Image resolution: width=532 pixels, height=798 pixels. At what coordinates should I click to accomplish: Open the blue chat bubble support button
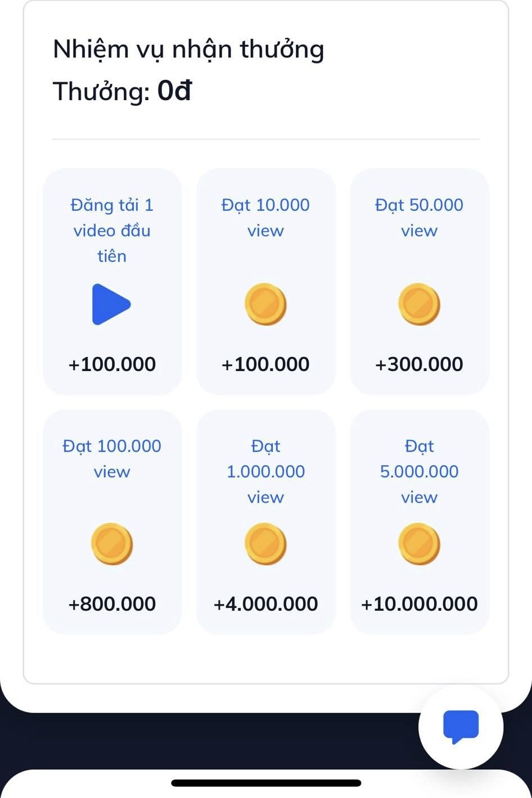tap(461, 727)
